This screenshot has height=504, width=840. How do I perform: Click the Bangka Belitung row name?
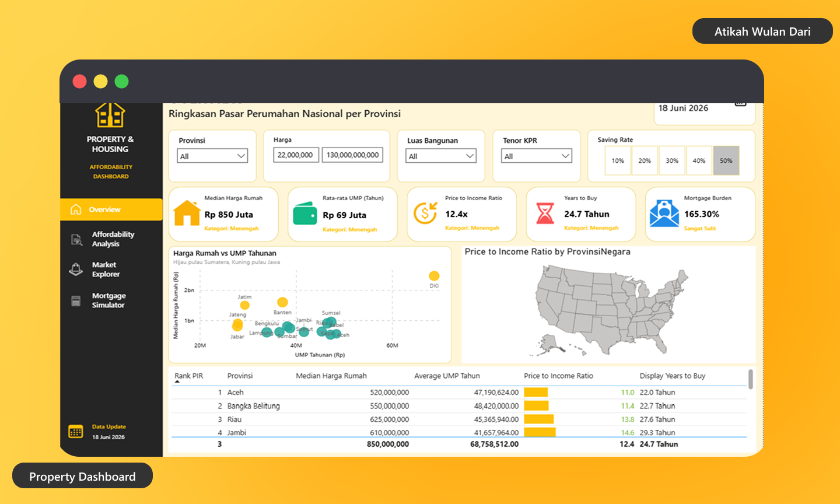coord(253,405)
